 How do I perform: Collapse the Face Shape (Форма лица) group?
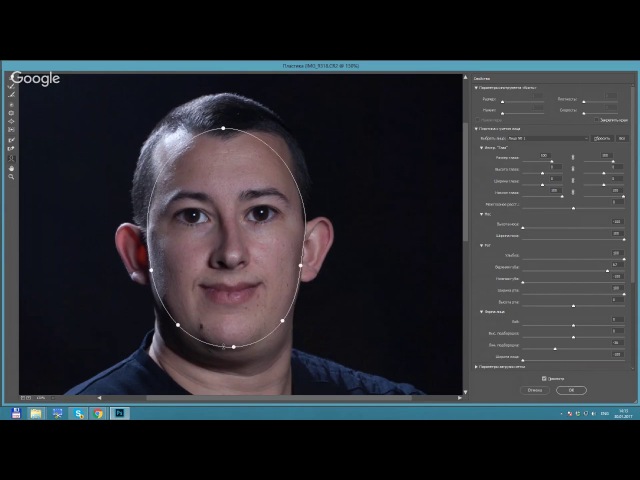481,311
